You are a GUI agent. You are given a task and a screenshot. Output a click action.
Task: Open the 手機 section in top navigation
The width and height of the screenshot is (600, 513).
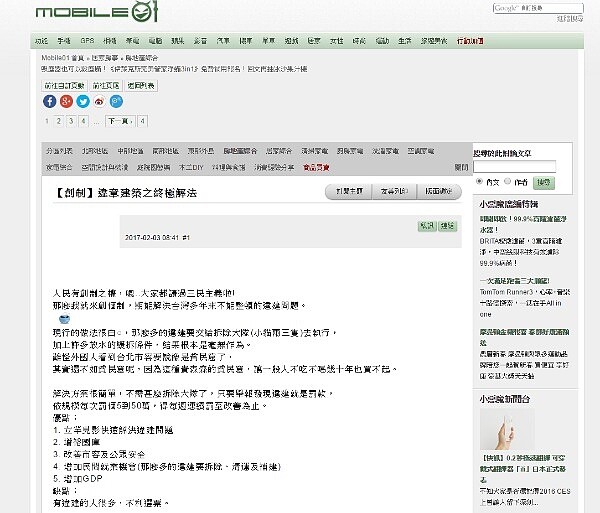[x=64, y=41]
